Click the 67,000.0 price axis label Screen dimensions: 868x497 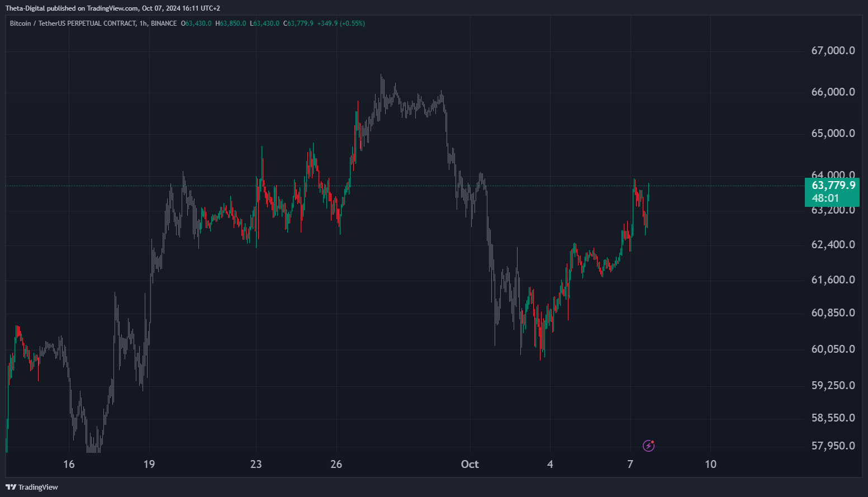coord(833,51)
